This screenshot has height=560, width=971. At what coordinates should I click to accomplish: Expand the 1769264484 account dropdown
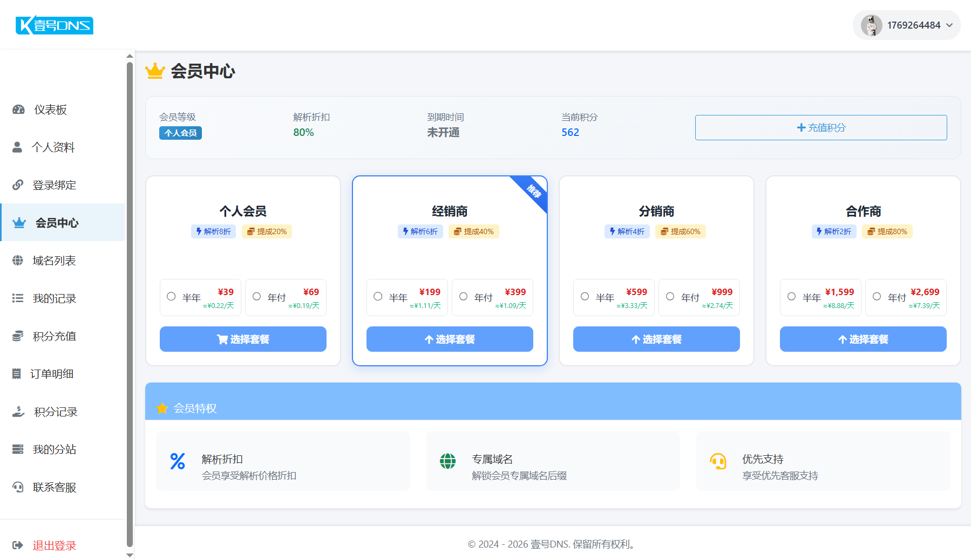pyautogui.click(x=949, y=25)
